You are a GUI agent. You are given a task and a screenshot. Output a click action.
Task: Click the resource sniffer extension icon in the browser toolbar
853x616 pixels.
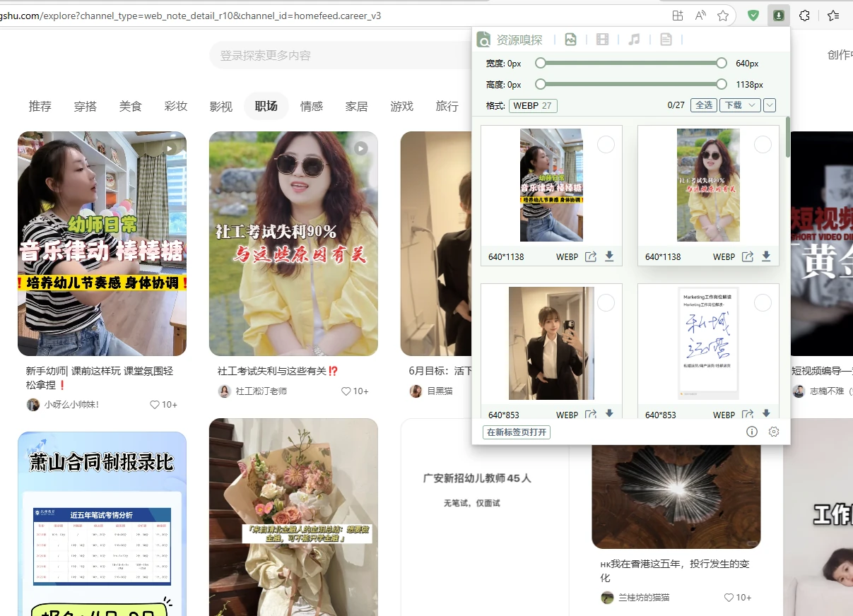[778, 15]
